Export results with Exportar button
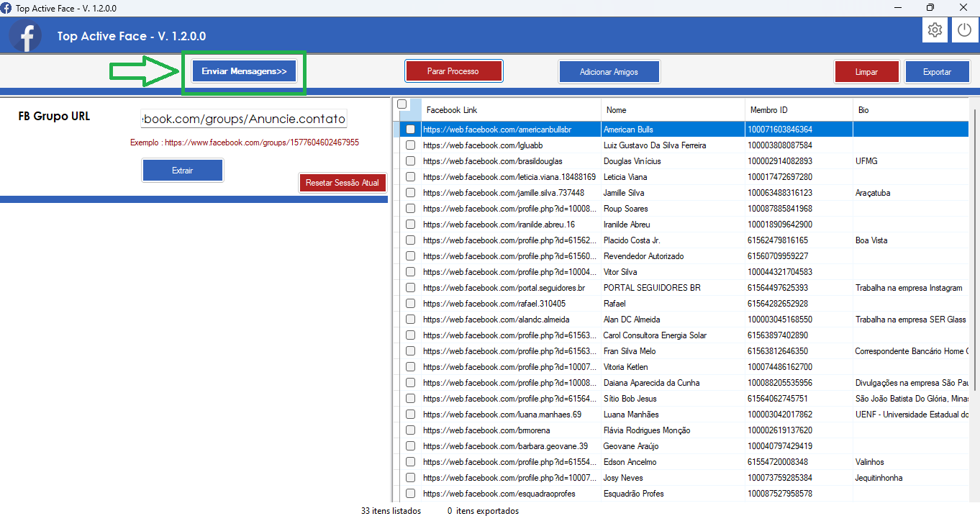Viewport: 980px width, 516px height. pos(937,71)
